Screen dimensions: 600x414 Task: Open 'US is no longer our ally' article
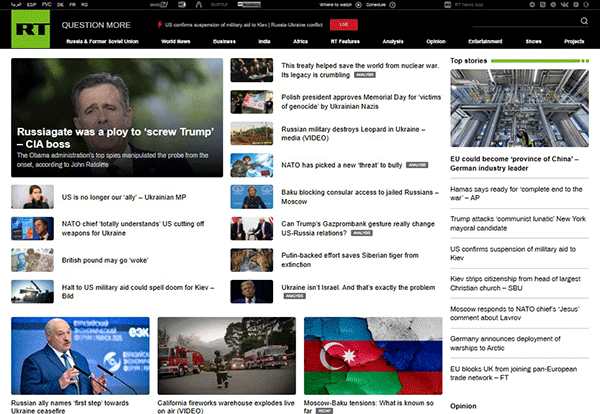124,197
